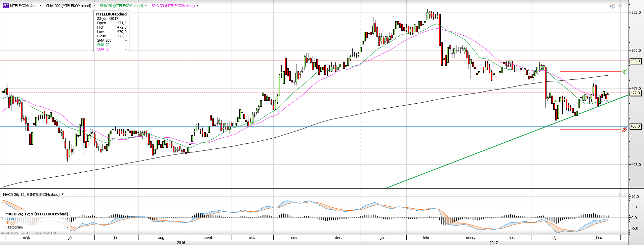
Task: Click the 500,0 price axis value
Action: (x=636, y=50)
